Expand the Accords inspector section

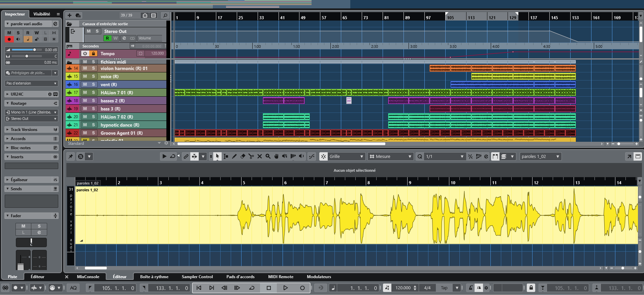click(x=18, y=139)
